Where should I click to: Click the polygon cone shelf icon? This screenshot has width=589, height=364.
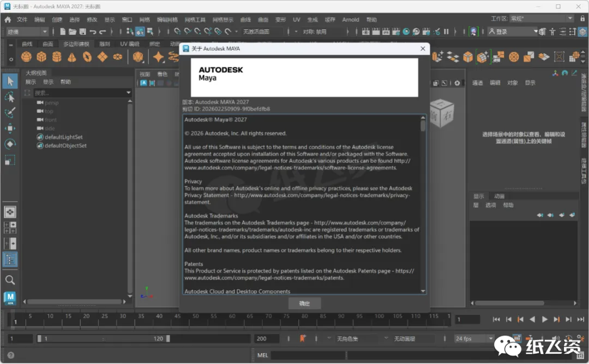click(72, 57)
